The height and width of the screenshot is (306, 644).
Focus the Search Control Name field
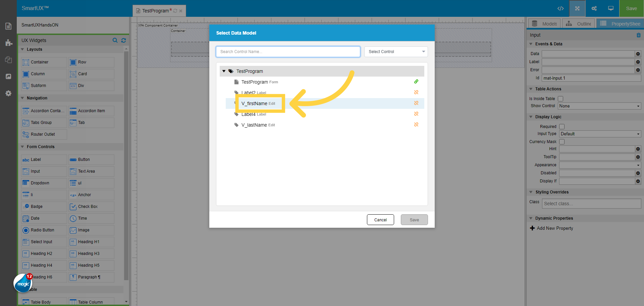coord(288,52)
